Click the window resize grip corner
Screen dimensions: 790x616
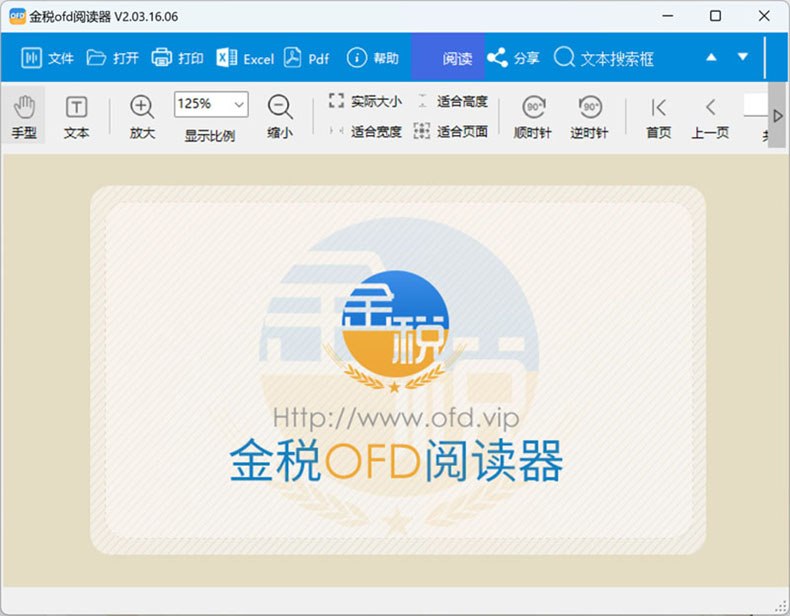(x=781, y=607)
